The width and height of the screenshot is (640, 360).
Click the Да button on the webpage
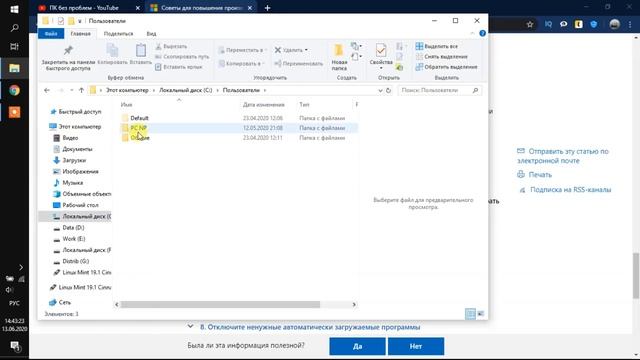click(357, 346)
